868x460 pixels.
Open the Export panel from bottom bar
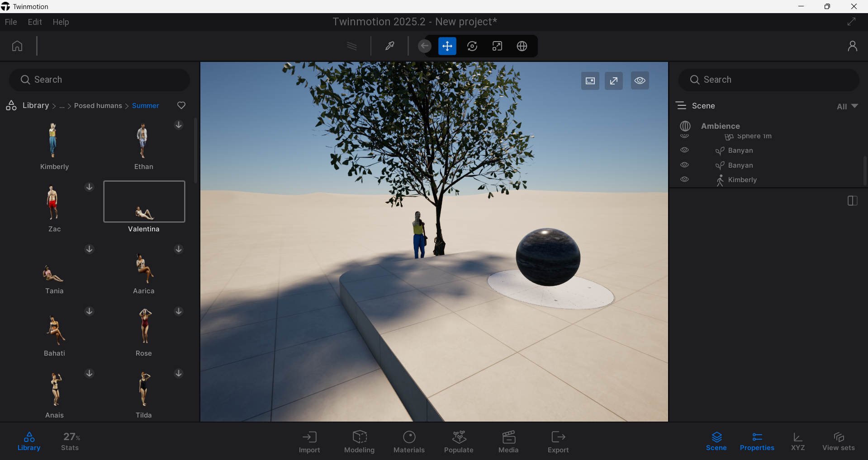(558, 441)
